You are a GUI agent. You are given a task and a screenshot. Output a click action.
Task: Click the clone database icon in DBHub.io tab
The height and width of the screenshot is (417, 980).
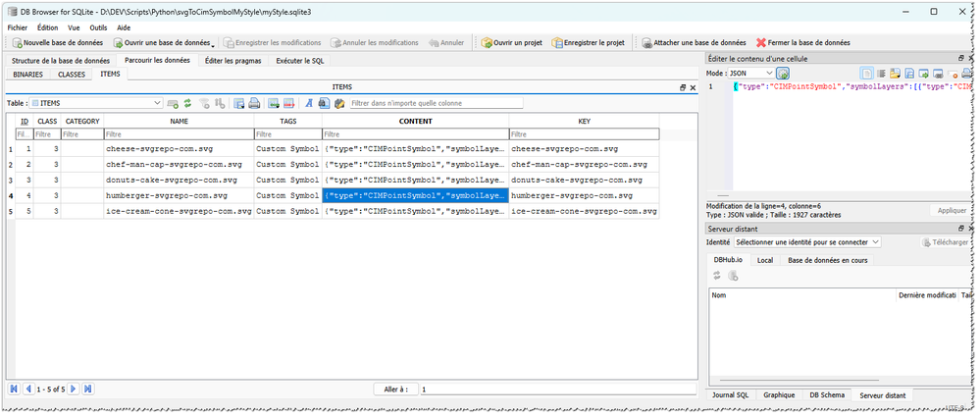pyautogui.click(x=734, y=275)
